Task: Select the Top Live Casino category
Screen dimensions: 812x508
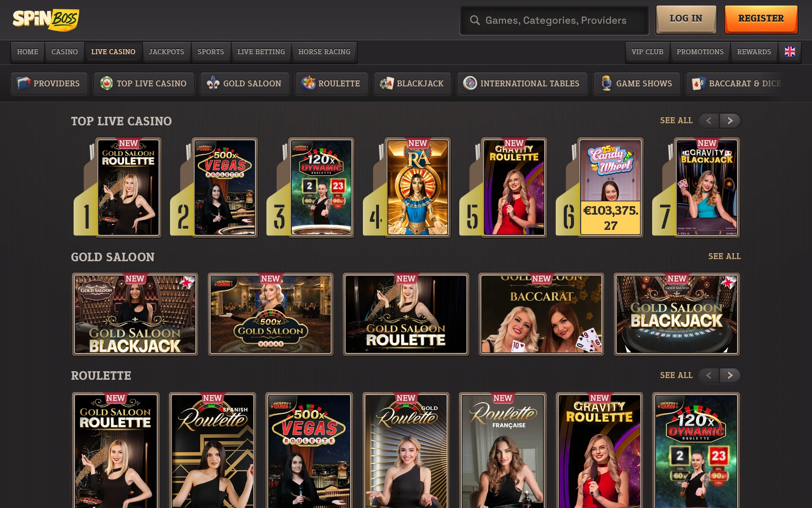Action: point(144,83)
